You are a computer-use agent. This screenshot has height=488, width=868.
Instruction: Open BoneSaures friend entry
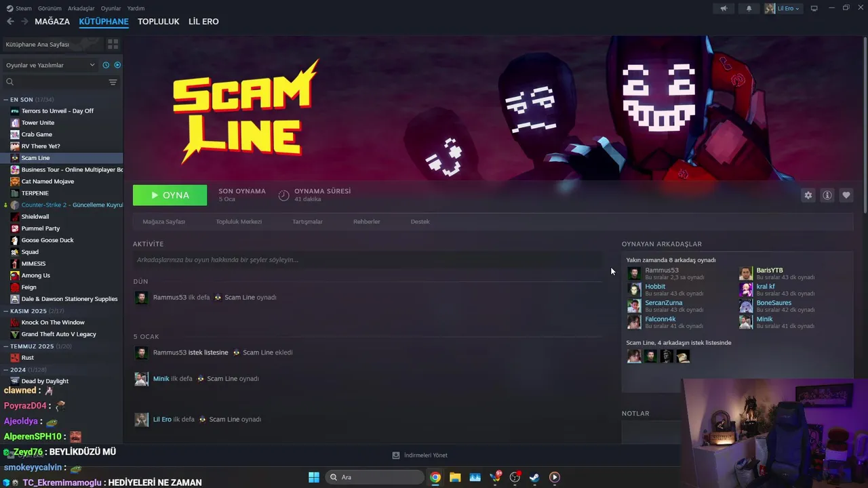774,303
